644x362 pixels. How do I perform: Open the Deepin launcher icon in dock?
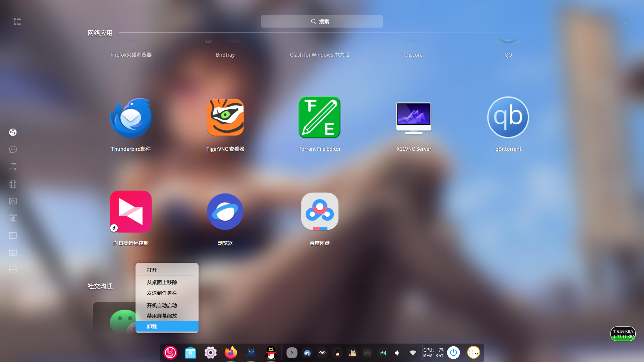point(170,353)
